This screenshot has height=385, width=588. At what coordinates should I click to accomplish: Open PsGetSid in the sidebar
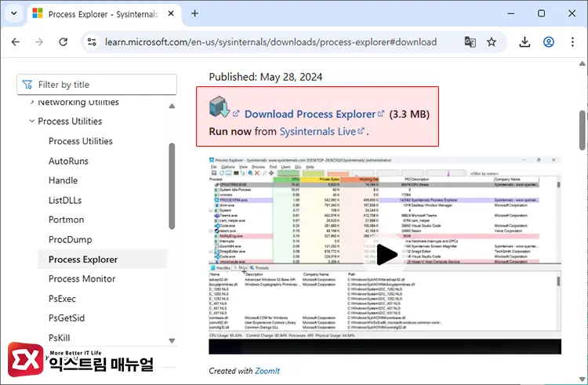click(67, 318)
